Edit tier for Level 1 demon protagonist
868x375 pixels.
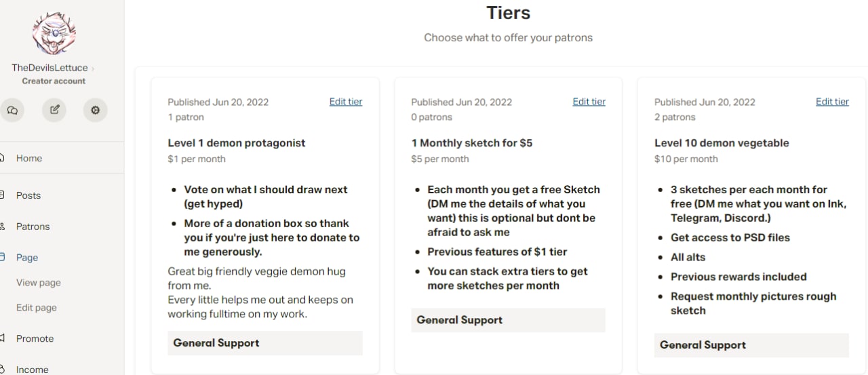point(346,102)
